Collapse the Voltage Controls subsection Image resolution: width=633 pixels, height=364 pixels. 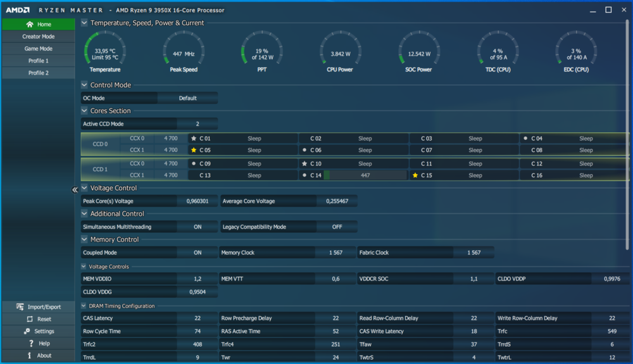click(x=84, y=267)
